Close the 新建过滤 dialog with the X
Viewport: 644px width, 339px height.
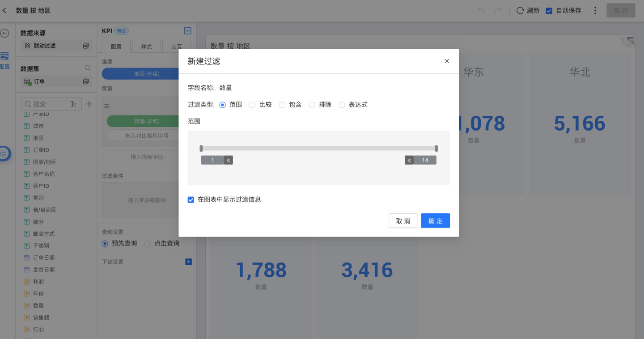coord(446,61)
